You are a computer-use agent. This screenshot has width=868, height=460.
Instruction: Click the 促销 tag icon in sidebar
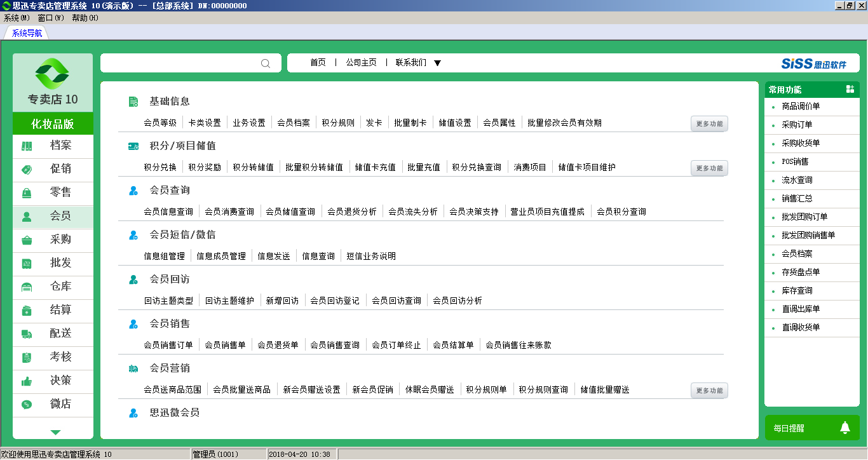pyautogui.click(x=27, y=170)
